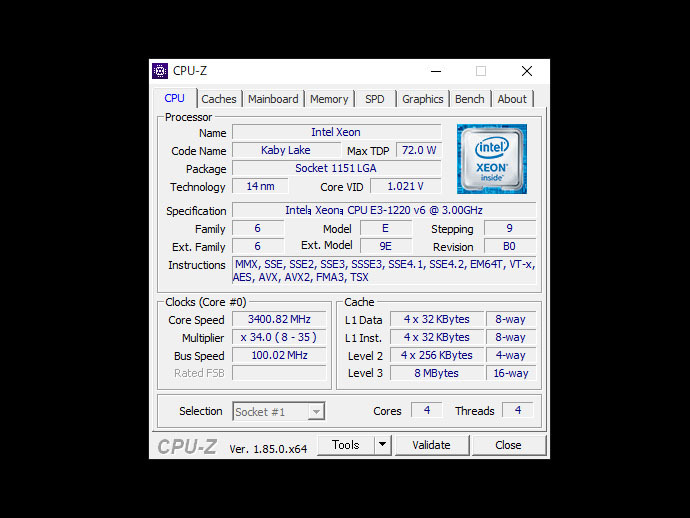Open the Tools dropdown arrow

pos(383,445)
